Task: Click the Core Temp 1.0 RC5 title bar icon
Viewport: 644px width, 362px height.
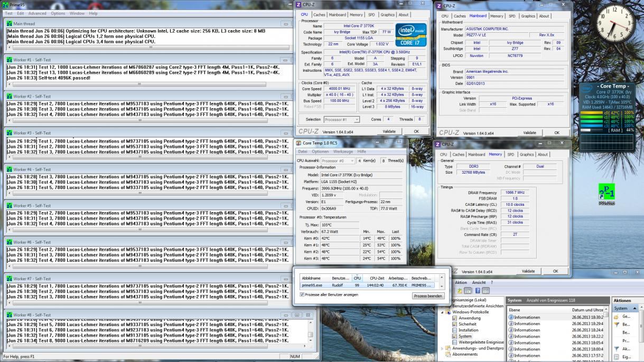Action: click(298, 143)
